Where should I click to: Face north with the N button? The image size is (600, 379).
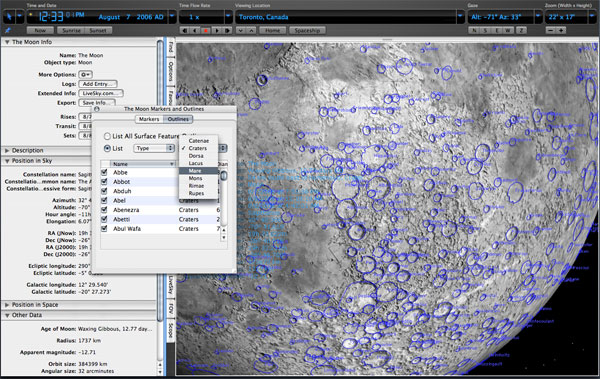(x=474, y=31)
